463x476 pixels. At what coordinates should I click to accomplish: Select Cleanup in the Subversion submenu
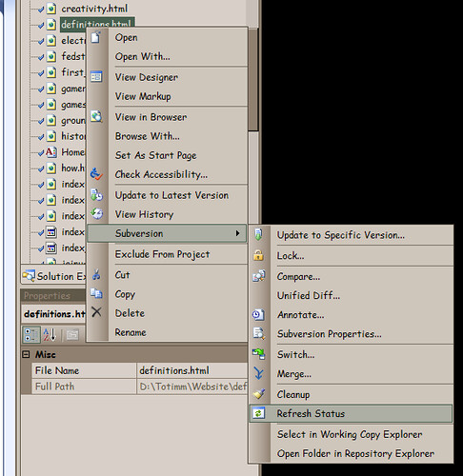coord(351,394)
